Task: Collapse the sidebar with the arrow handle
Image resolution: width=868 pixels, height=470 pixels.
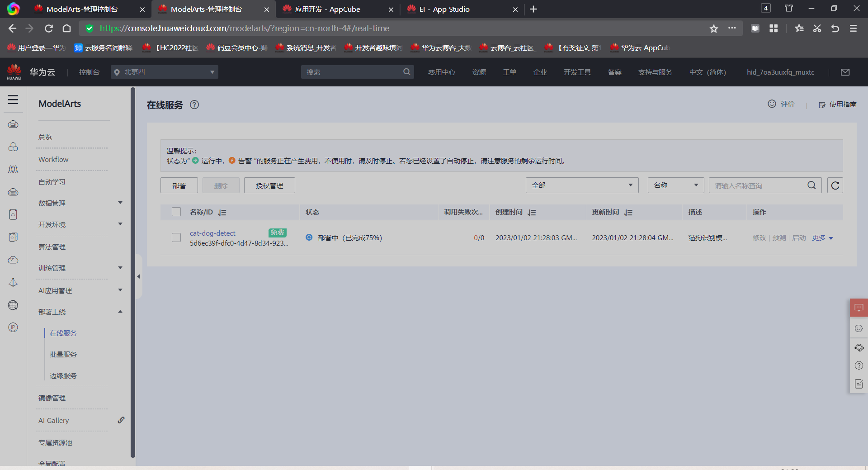Action: (x=139, y=276)
